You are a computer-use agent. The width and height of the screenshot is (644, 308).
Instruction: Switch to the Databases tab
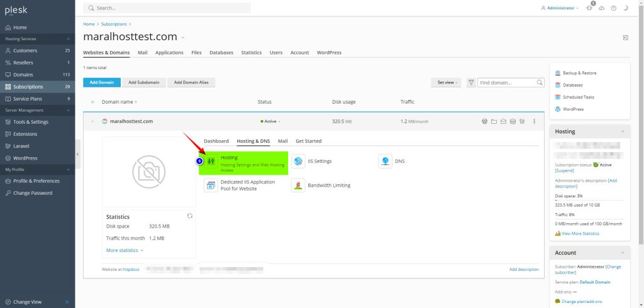(x=221, y=53)
